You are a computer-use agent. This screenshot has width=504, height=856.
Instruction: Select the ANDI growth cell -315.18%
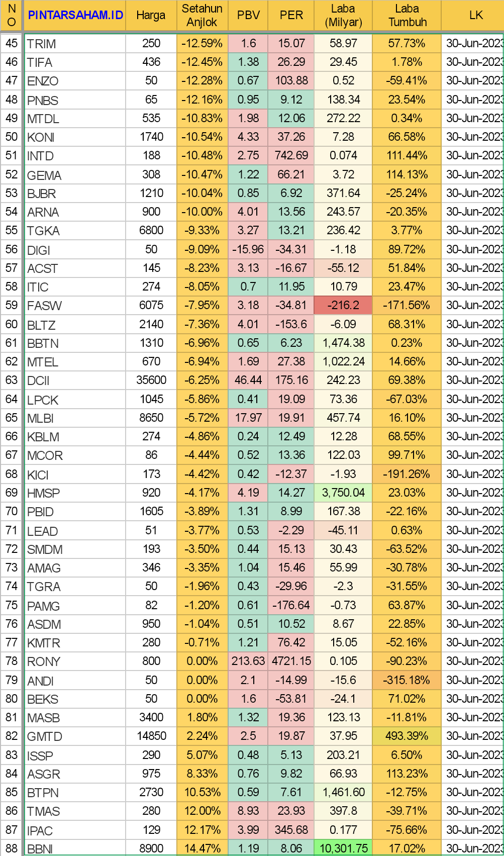407,680
